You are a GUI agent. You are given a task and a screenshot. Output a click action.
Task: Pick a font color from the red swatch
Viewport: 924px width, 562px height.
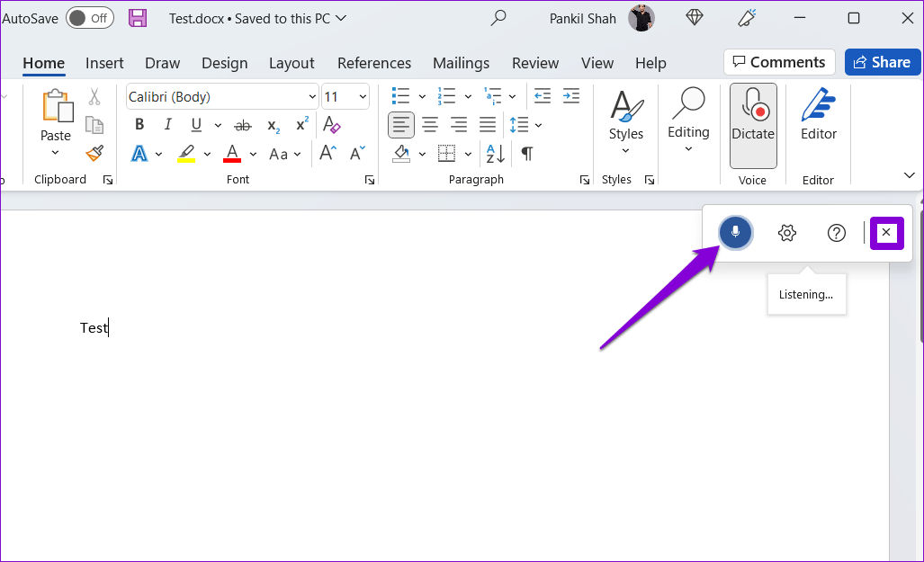tap(232, 154)
